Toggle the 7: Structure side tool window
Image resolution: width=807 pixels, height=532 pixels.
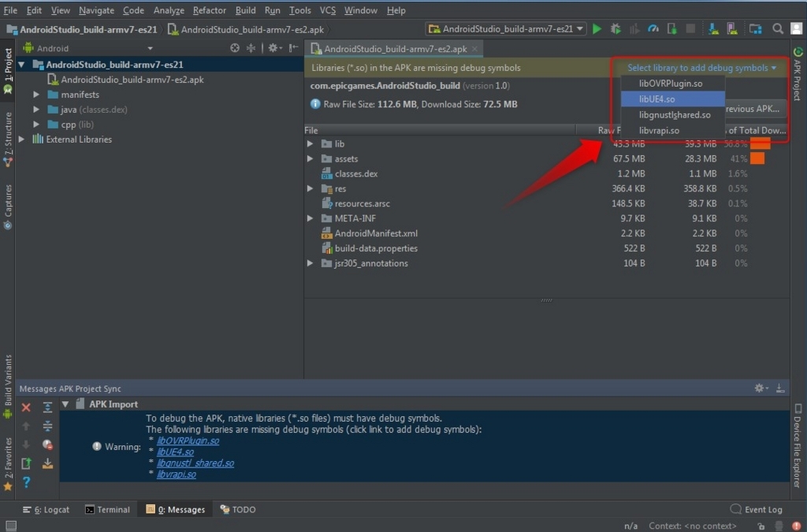pyautogui.click(x=8, y=139)
